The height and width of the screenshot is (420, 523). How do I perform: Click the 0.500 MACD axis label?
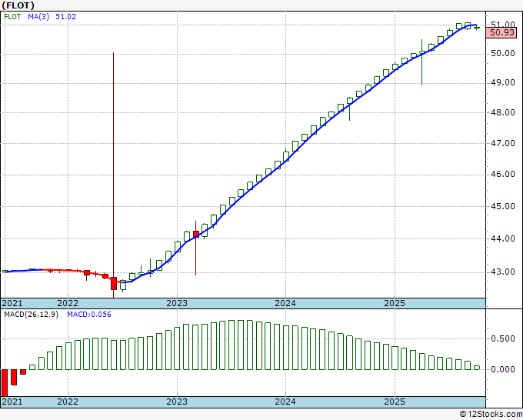click(x=503, y=339)
